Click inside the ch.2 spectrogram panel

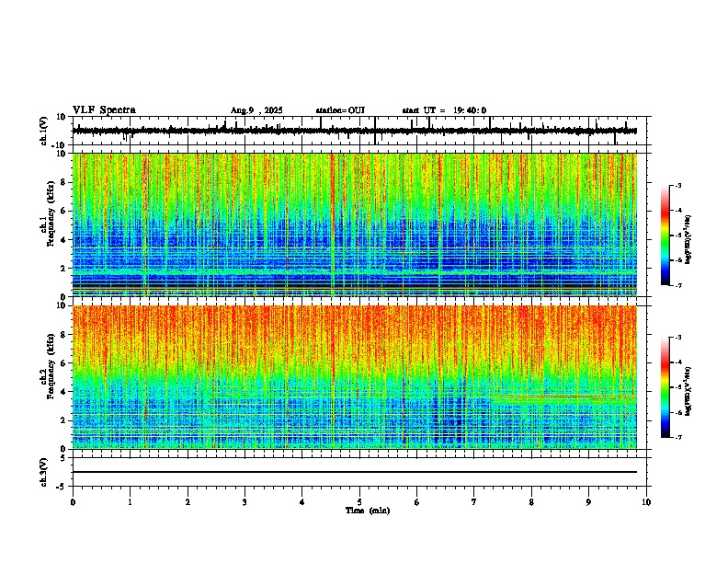point(354,377)
